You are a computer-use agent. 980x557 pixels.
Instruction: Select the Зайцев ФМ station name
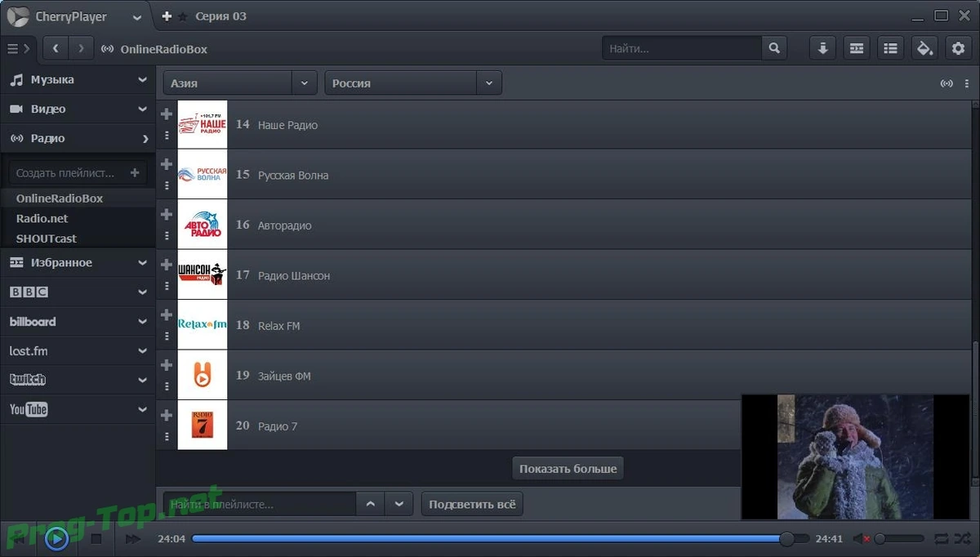coord(284,376)
